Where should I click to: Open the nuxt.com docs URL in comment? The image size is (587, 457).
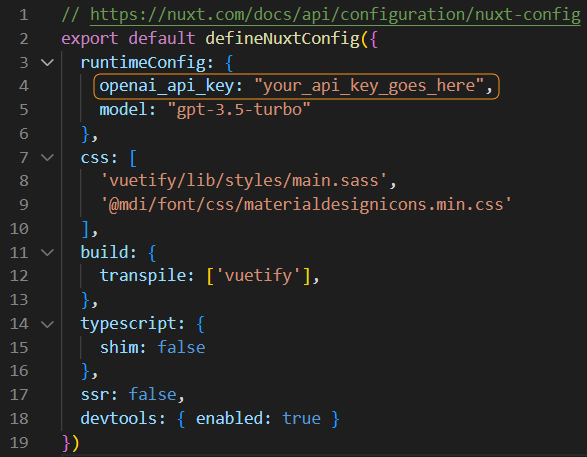point(335,15)
